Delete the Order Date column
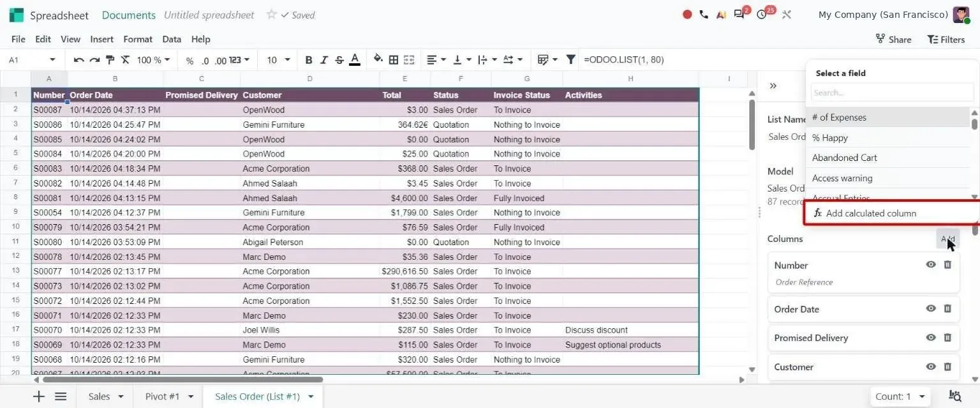This screenshot has width=980, height=408. click(x=947, y=308)
